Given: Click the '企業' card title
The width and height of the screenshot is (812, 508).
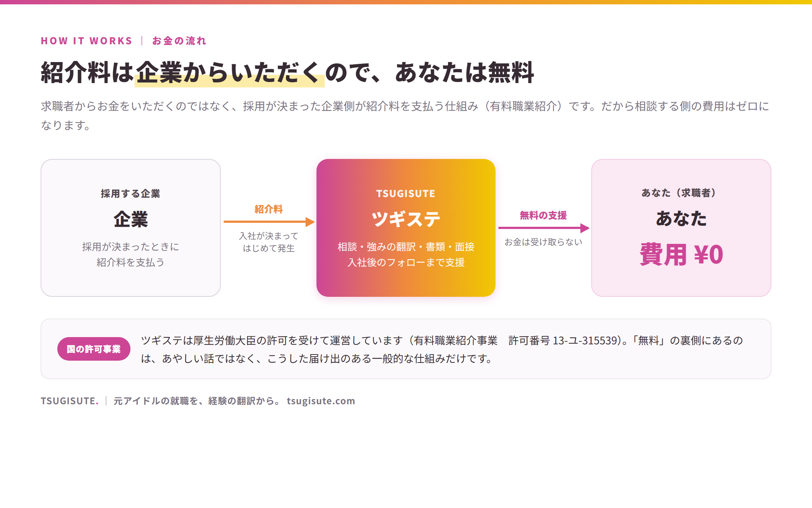Looking at the screenshot, I should point(130,219).
